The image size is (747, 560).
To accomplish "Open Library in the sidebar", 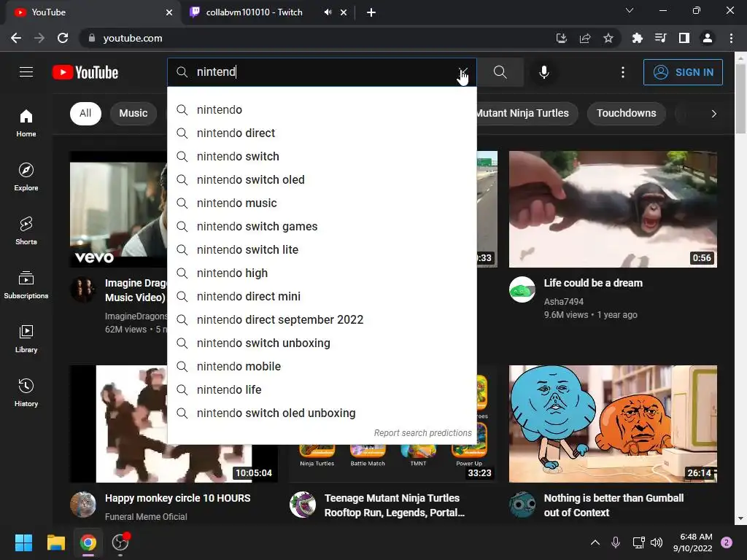I will tap(26, 338).
